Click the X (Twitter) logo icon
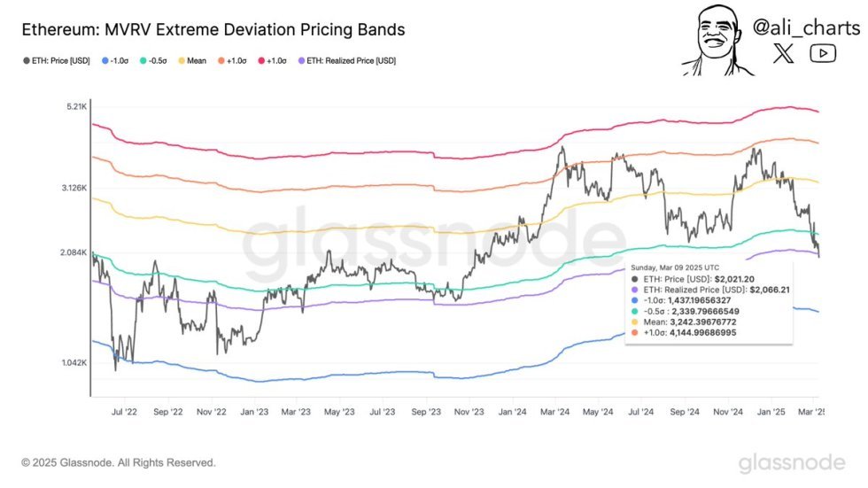This screenshot has height=488, width=868. point(784,54)
